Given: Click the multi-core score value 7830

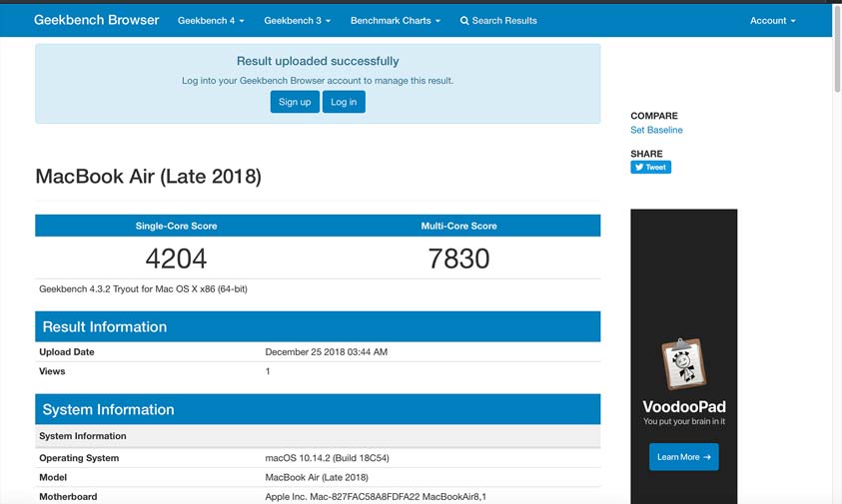Looking at the screenshot, I should coord(458,258).
